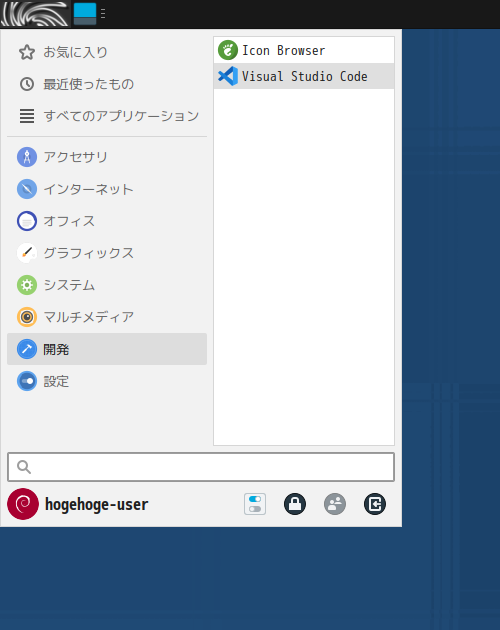500x630 pixels.
Task: Launch Visual Studio Code from the list
Action: point(304,76)
